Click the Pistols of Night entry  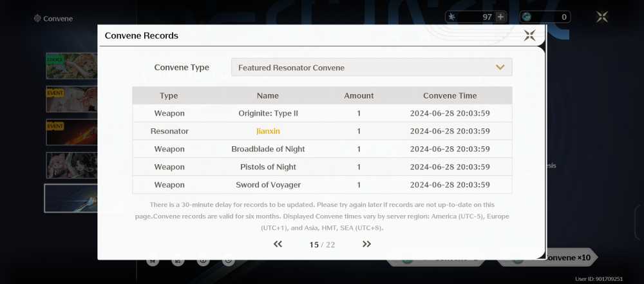268,167
